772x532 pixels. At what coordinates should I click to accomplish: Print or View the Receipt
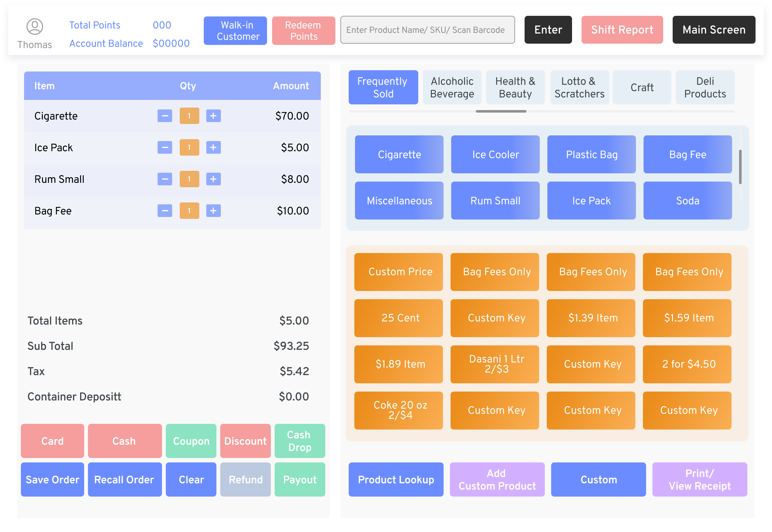[699, 479]
